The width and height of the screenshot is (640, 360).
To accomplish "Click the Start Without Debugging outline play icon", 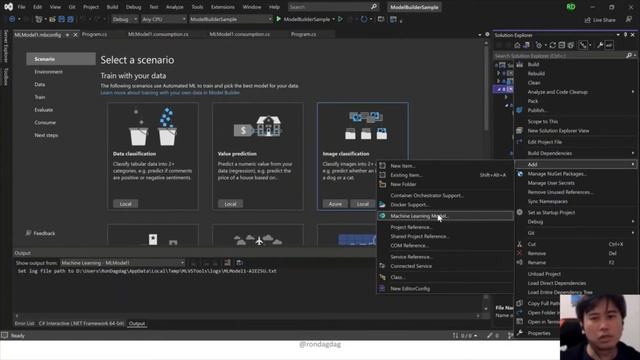I will pyautogui.click(x=340, y=19).
